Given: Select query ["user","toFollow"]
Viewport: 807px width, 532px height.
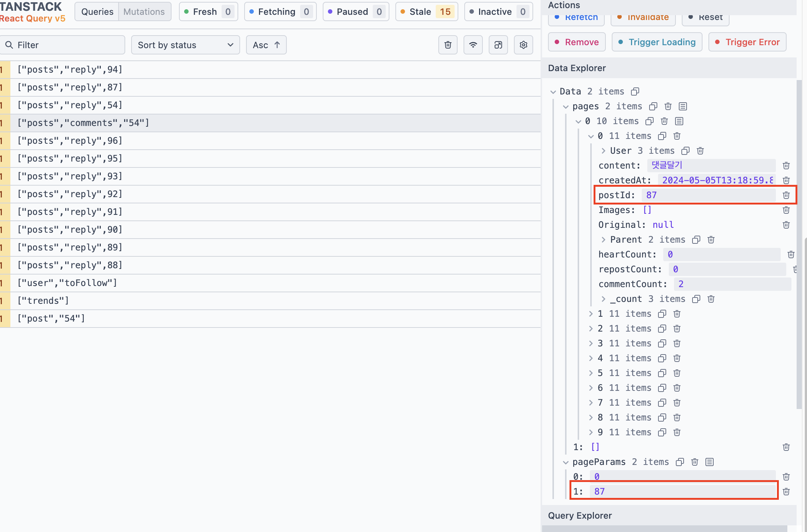Looking at the screenshot, I should [x=270, y=283].
